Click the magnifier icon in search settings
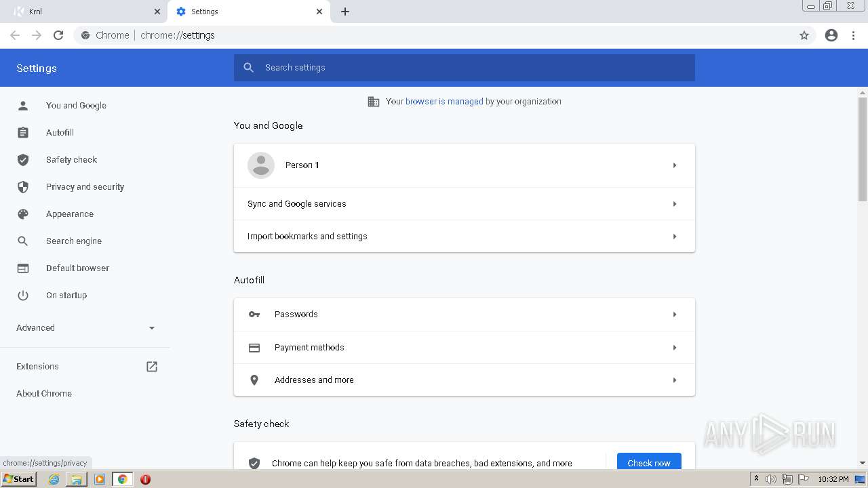The image size is (868, 488). pos(249,68)
